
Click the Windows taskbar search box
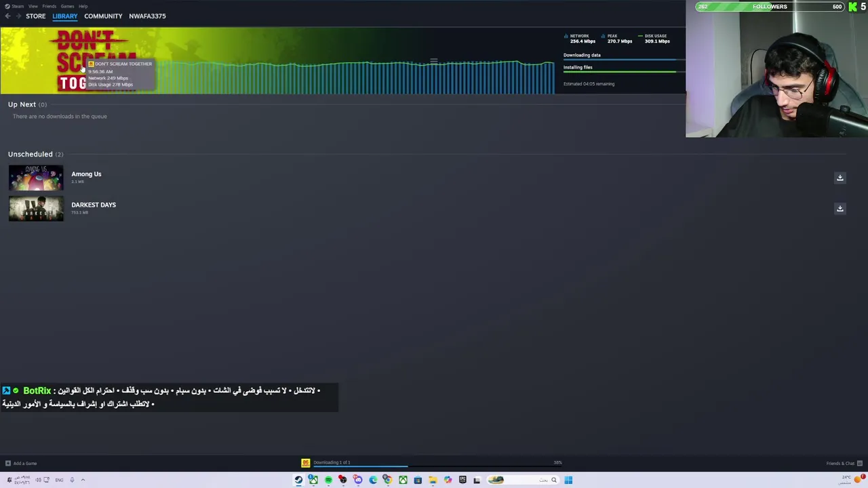[524, 480]
